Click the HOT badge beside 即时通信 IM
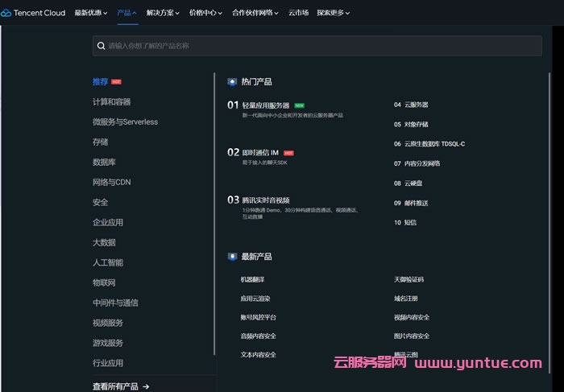The image size is (564, 392). (288, 152)
